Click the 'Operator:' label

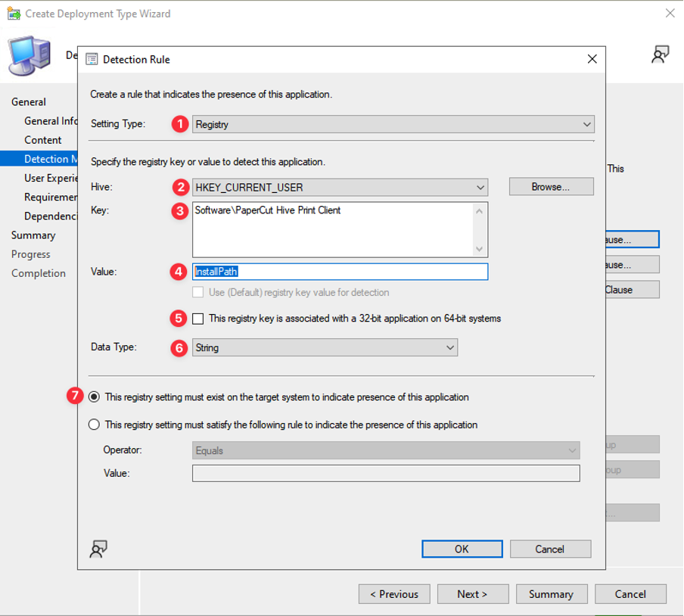pyautogui.click(x=123, y=450)
